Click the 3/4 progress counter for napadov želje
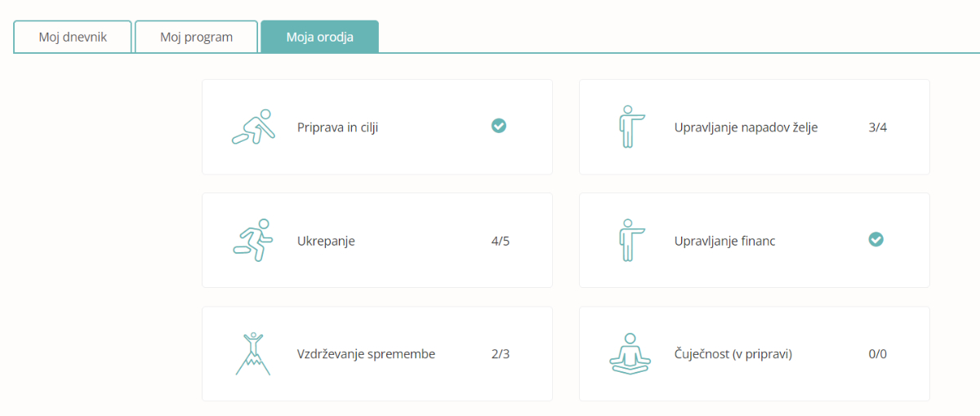The width and height of the screenshot is (980, 416). point(878,127)
